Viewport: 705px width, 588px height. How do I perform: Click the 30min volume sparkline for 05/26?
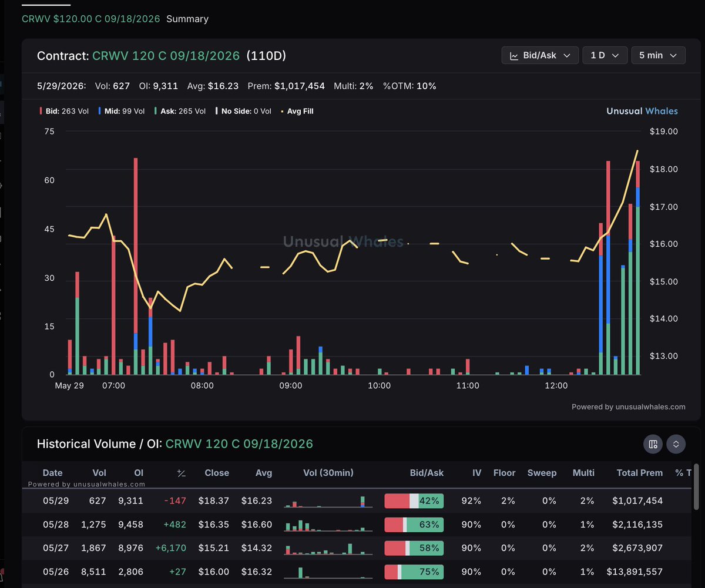(328, 572)
